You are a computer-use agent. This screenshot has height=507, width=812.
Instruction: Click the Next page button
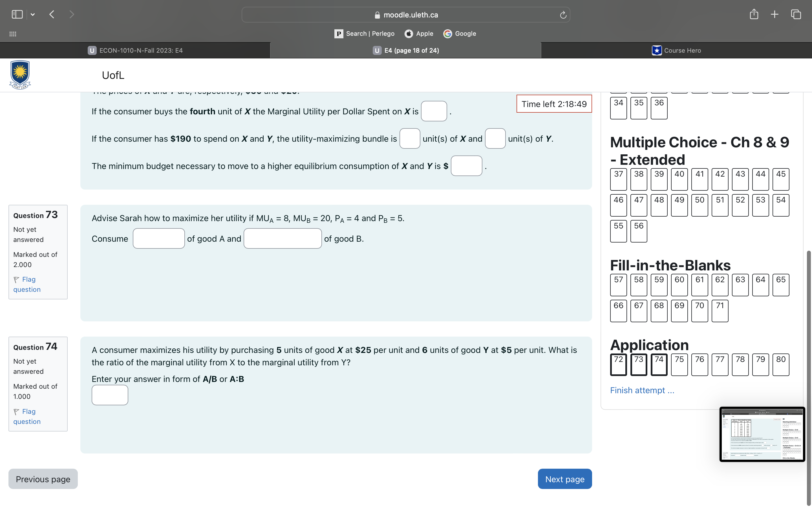(564, 479)
